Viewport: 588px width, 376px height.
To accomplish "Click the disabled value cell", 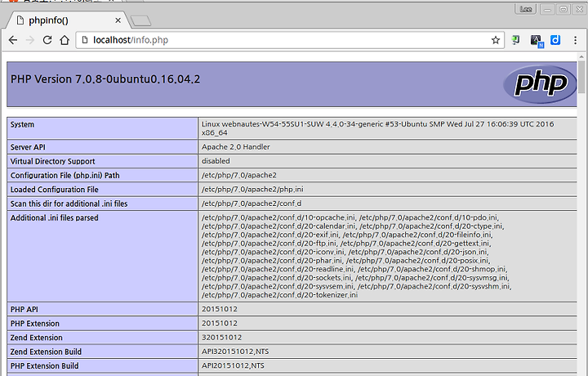I will tap(387, 161).
